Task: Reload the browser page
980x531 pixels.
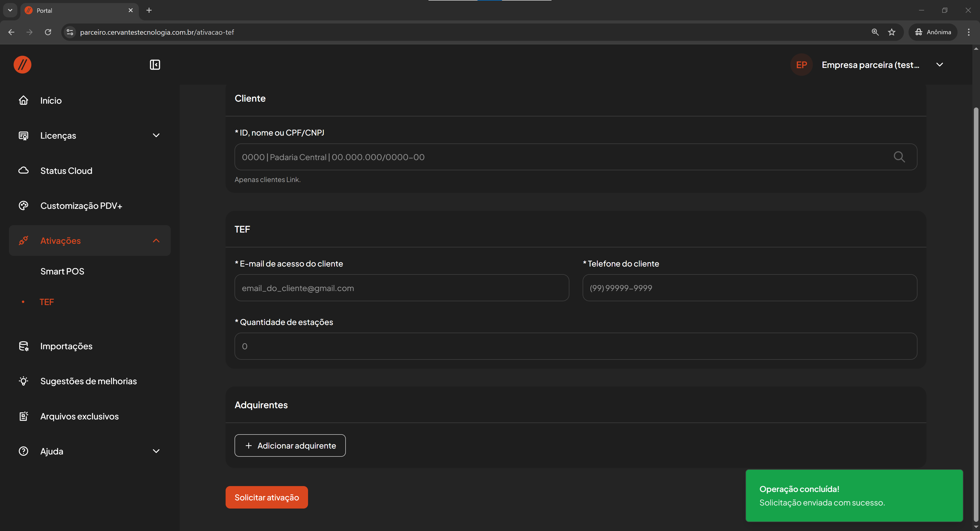Action: 48,32
